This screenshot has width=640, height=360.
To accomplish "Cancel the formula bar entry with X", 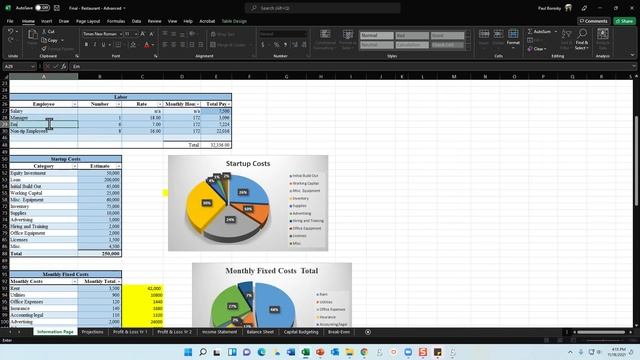I will pos(48,67).
